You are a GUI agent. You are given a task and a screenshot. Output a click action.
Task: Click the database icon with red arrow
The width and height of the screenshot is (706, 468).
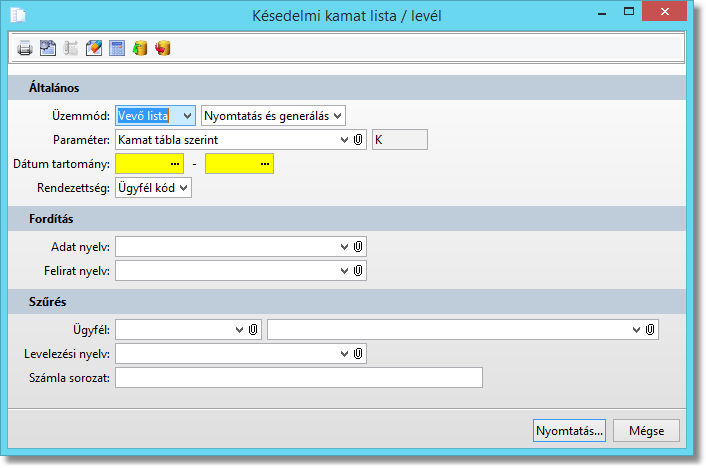[x=163, y=48]
